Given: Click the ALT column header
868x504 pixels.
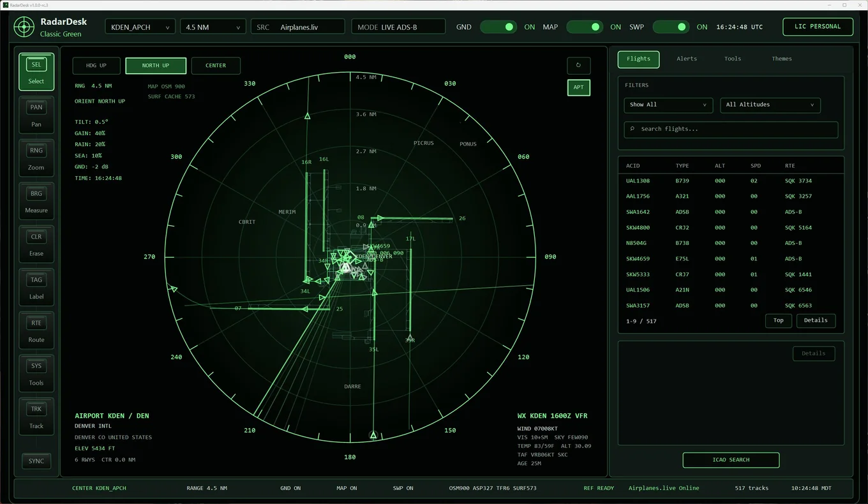Looking at the screenshot, I should (720, 166).
